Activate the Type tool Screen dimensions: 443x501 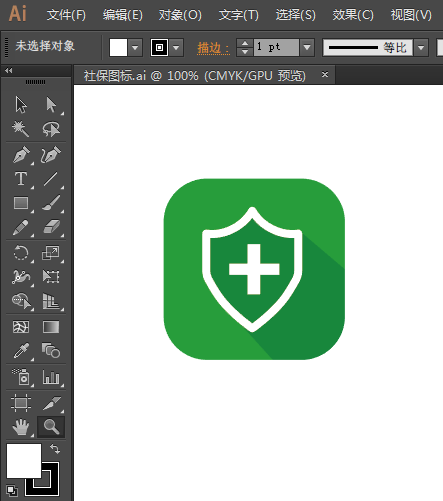21,179
